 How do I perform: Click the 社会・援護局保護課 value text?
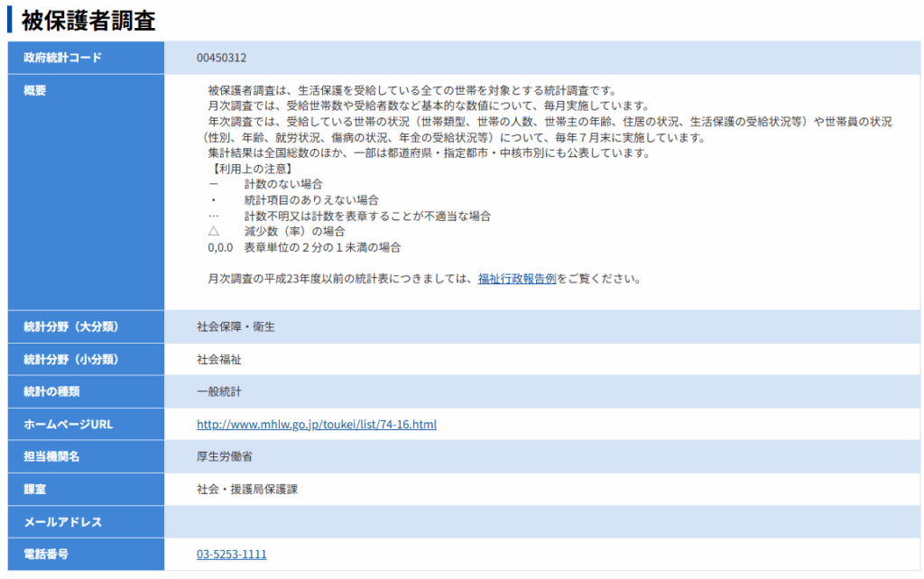point(247,489)
